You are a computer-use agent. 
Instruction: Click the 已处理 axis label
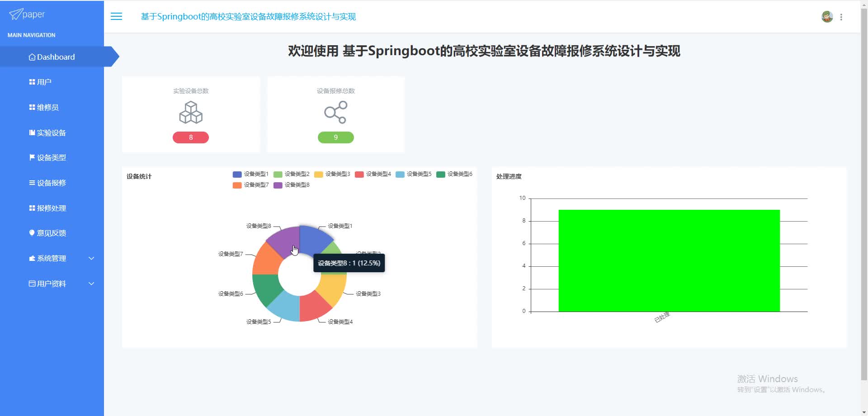coord(662,317)
